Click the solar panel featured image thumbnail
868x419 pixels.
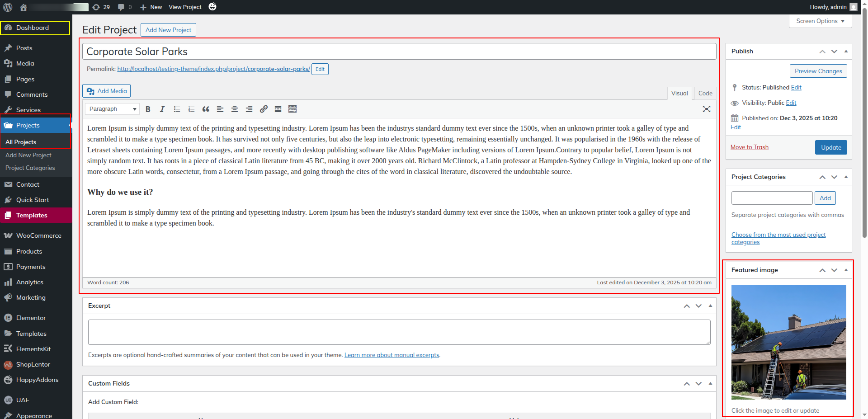[x=788, y=342]
